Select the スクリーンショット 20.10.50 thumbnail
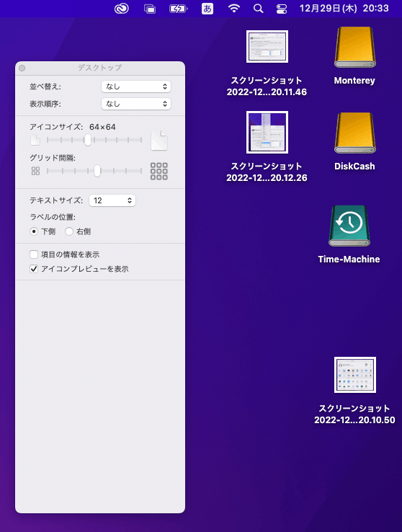This screenshot has height=532, width=402. click(355, 375)
